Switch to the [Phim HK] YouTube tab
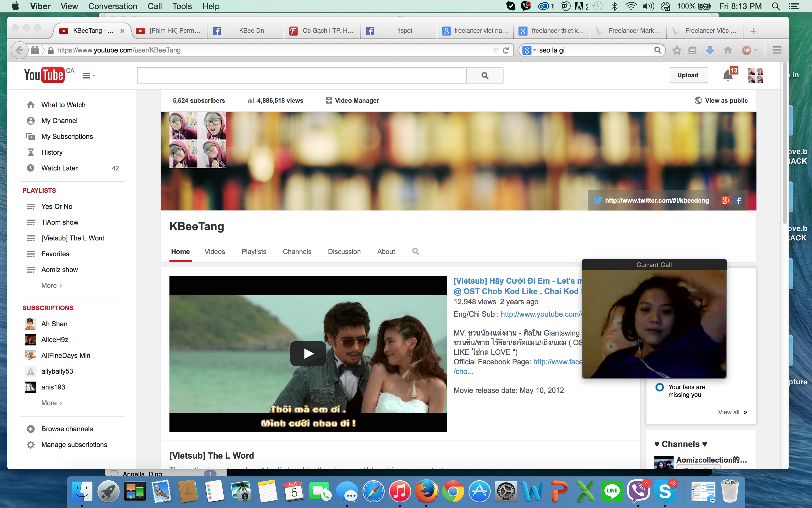The height and width of the screenshot is (508, 812). tap(169, 30)
